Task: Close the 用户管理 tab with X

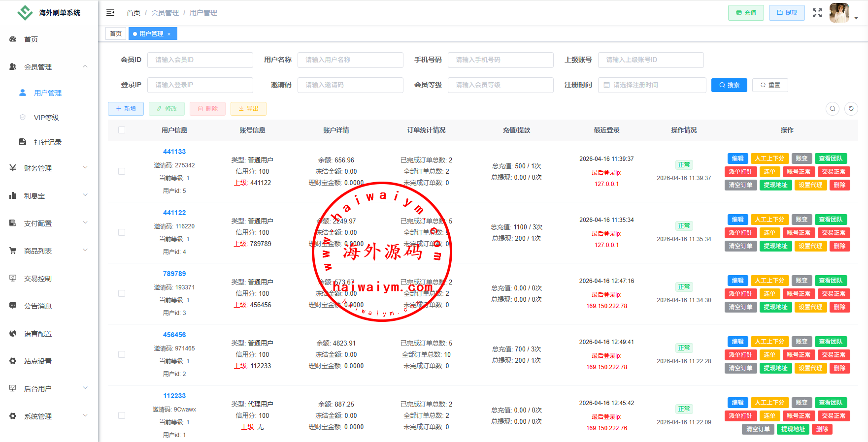Action: [x=169, y=34]
